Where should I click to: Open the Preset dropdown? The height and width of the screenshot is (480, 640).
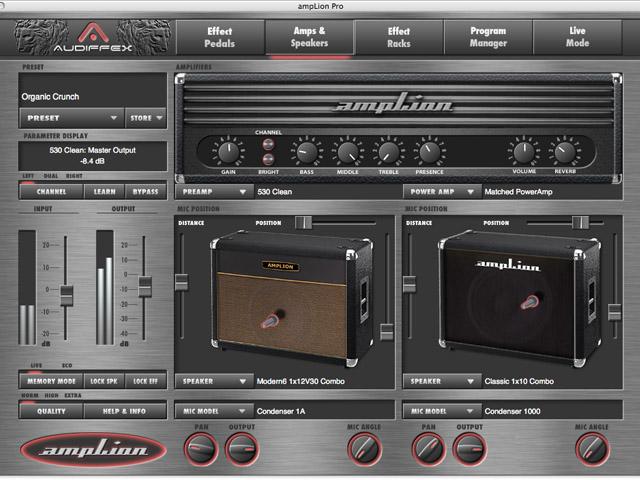coord(72,118)
